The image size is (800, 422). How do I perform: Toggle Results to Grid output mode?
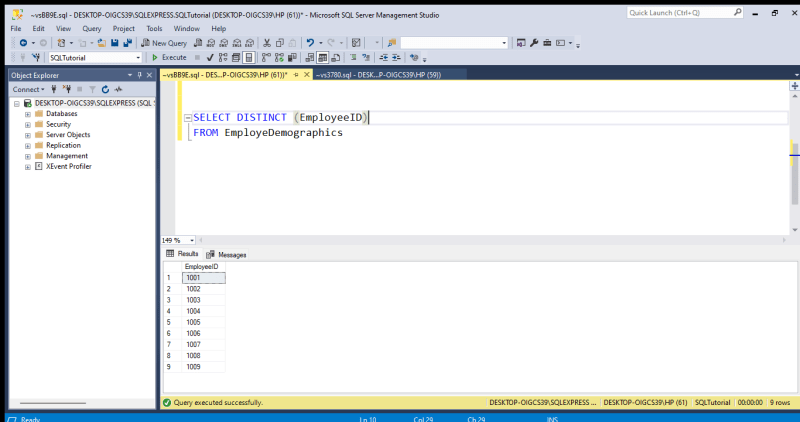pos(323,58)
